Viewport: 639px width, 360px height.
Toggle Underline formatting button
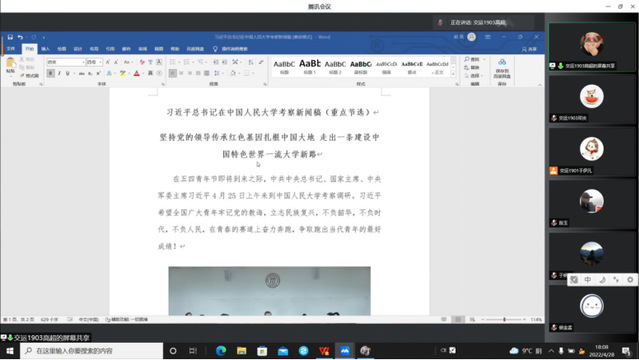click(68, 73)
